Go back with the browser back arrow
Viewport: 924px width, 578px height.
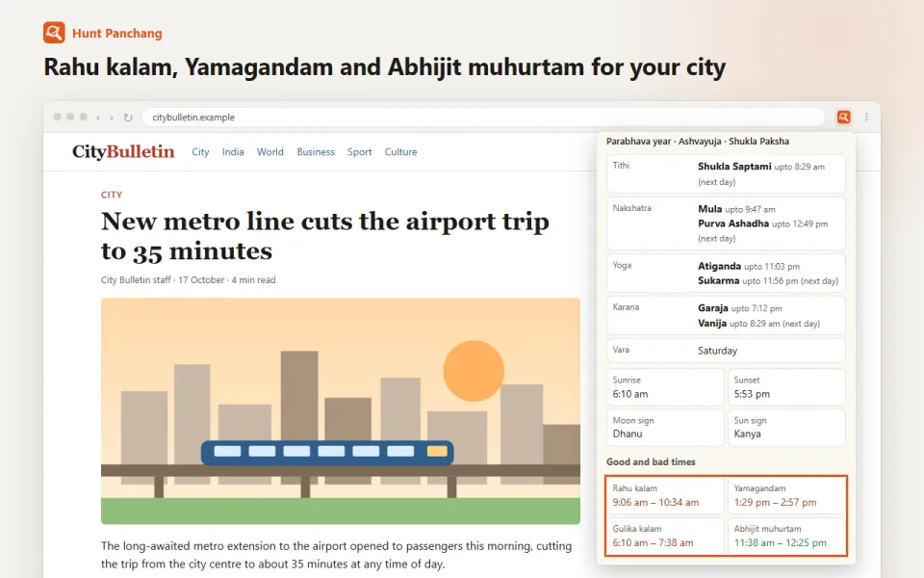point(98,118)
